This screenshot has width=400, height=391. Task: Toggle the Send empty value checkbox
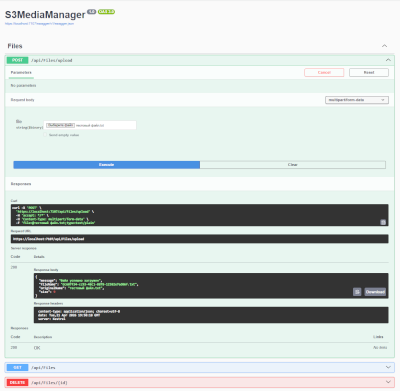click(x=45, y=135)
